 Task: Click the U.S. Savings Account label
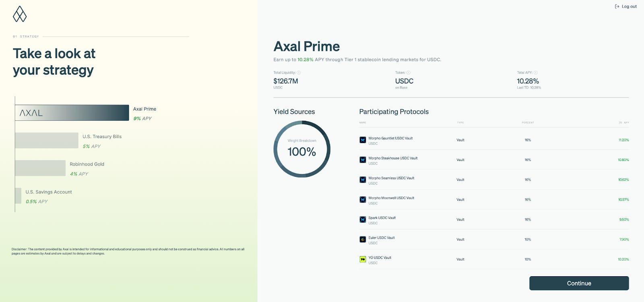tap(49, 192)
